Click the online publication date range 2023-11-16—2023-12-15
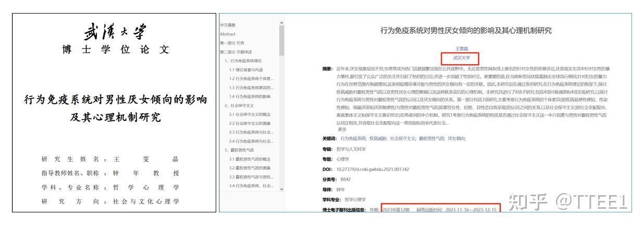 [x=471, y=209]
